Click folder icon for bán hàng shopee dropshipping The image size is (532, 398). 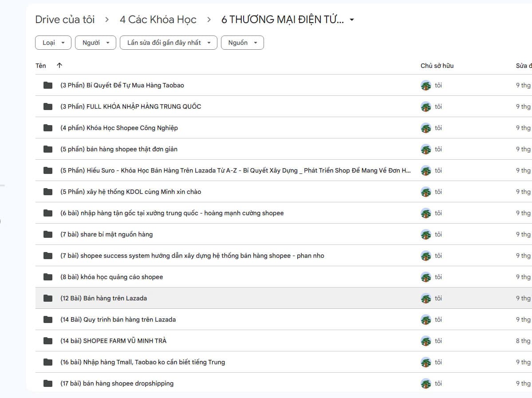[48, 383]
